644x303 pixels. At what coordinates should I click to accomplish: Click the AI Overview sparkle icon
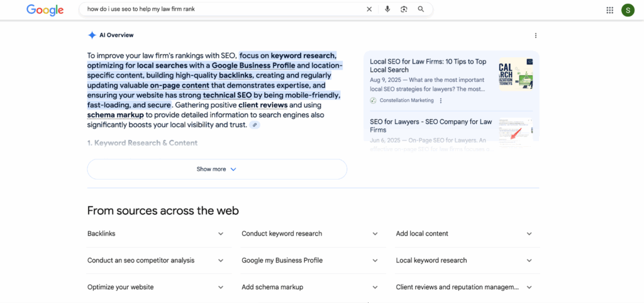[92, 35]
